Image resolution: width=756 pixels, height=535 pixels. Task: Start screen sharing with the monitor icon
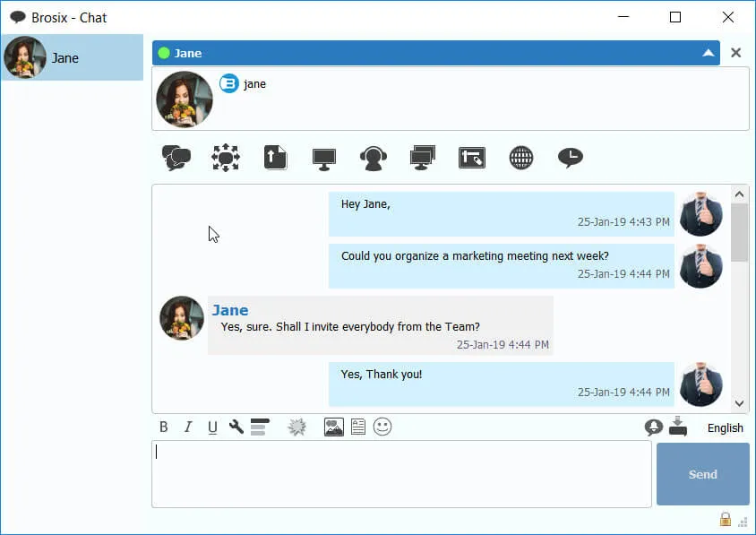pos(324,159)
